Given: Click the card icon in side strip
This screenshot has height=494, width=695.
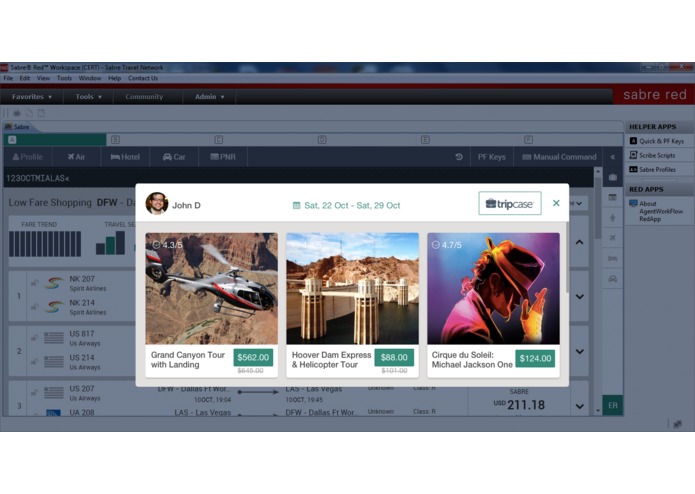Looking at the screenshot, I should pyautogui.click(x=613, y=197).
